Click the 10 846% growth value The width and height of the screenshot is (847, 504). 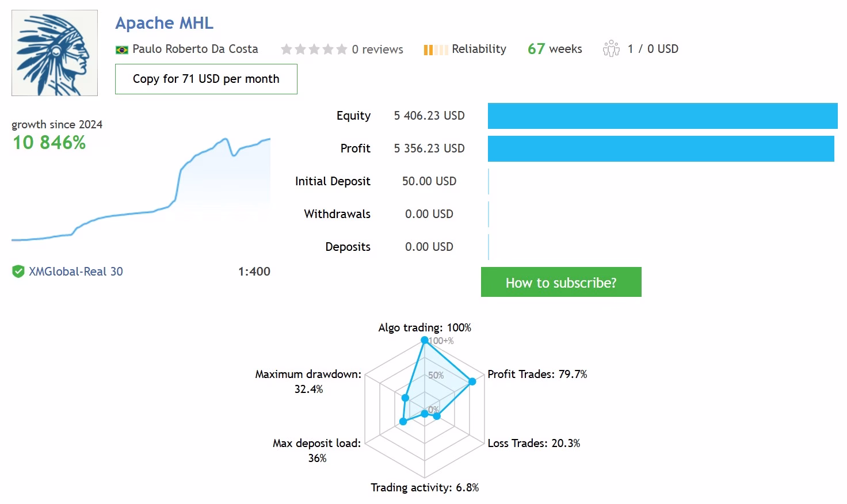49,143
